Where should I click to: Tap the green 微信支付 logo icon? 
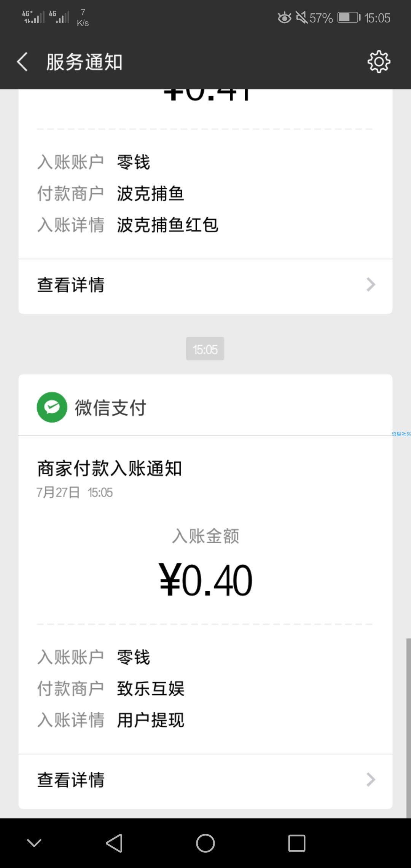pyautogui.click(x=52, y=407)
